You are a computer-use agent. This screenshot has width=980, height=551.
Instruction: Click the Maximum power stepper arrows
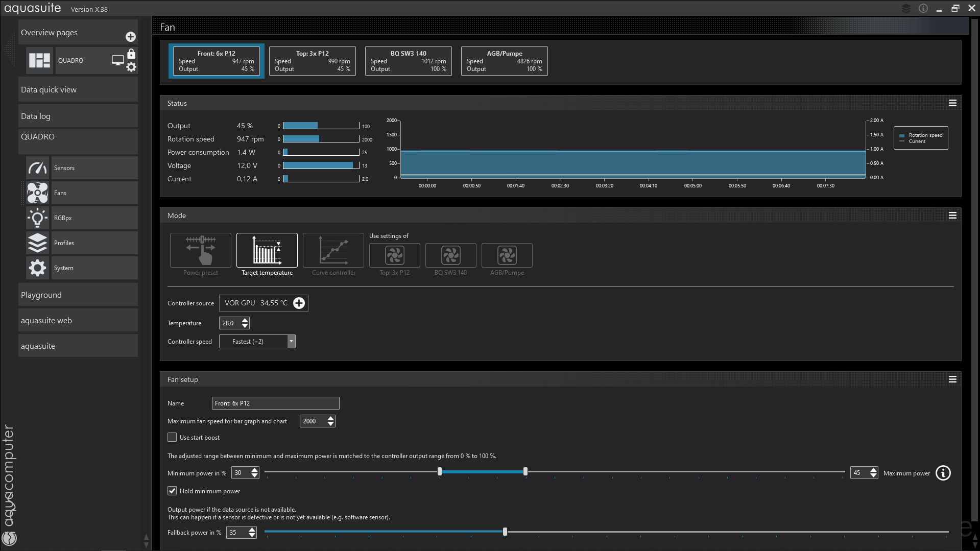pos(874,473)
